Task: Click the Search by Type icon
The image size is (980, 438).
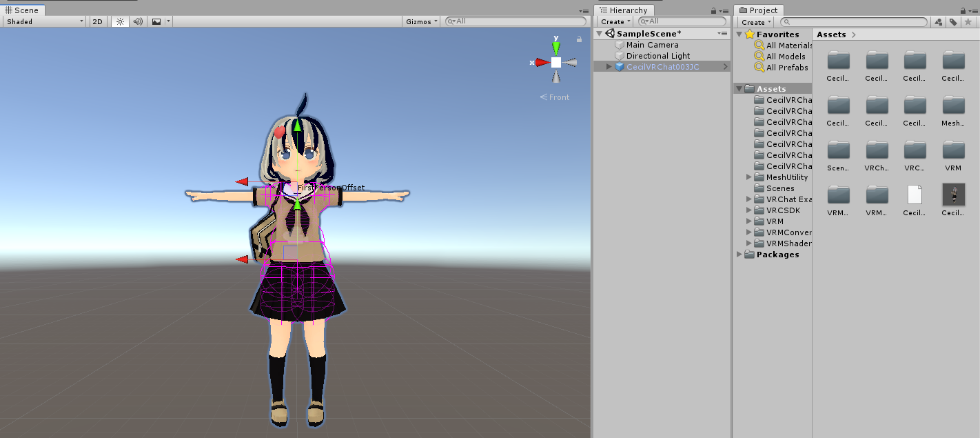Action: coord(939,22)
